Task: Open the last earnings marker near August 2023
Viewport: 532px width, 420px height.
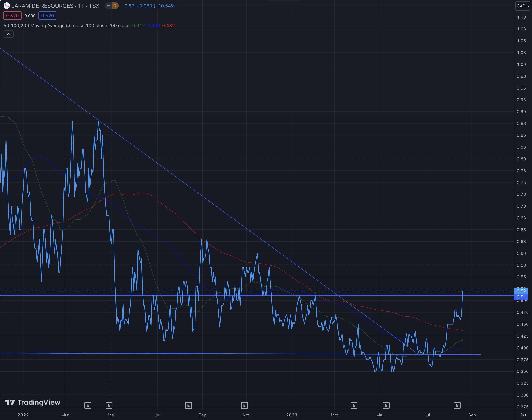Action: pyautogui.click(x=457, y=405)
